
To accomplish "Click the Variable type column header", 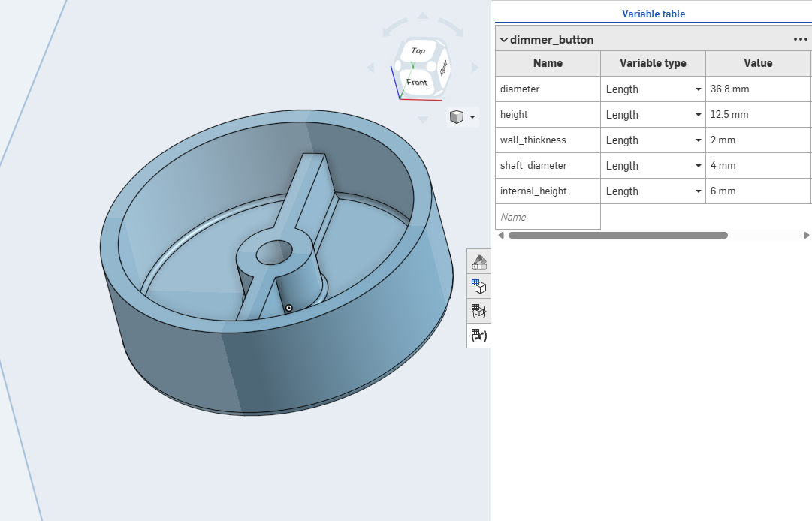I will [653, 63].
